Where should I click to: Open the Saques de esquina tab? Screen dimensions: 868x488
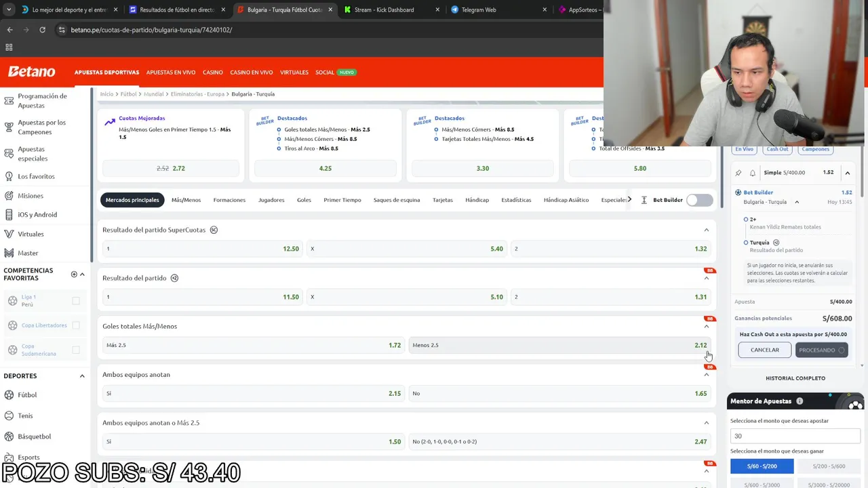tap(397, 200)
